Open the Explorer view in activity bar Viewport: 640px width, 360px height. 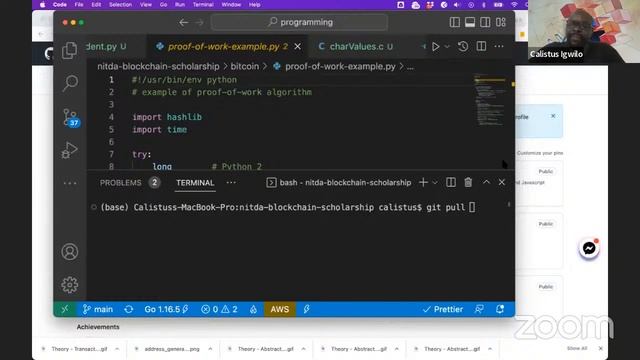pyautogui.click(x=69, y=51)
